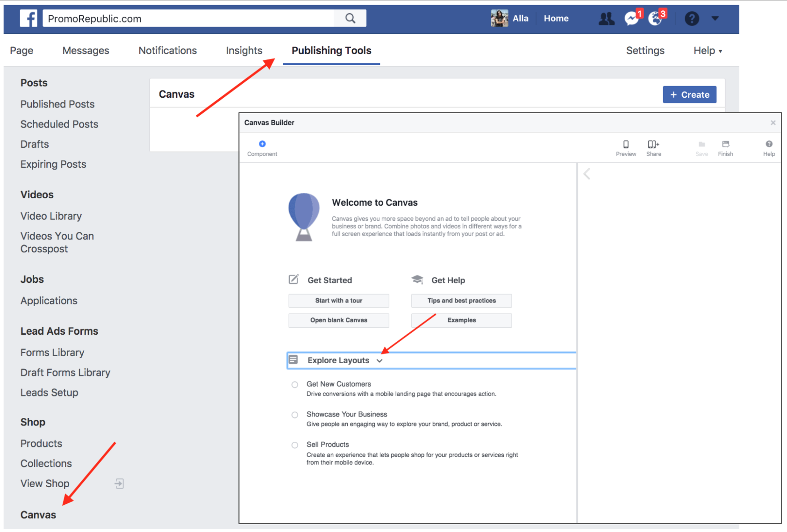Close the Canvas Builder dialog
Screen dimensions: 787x532
(773, 122)
